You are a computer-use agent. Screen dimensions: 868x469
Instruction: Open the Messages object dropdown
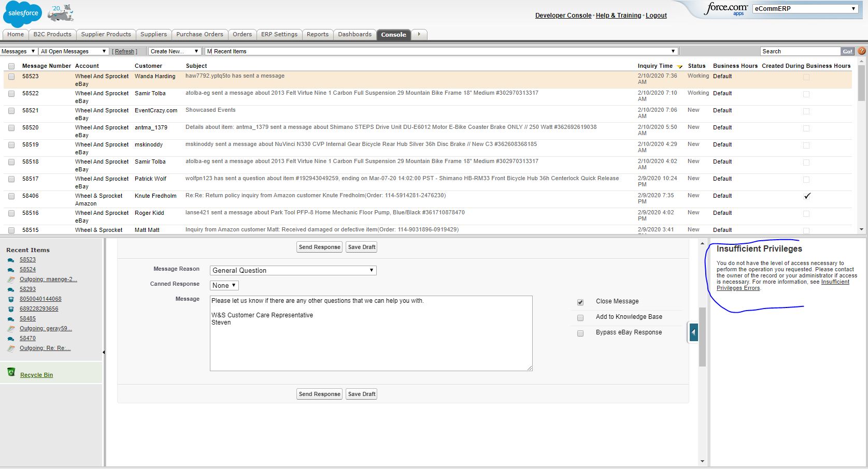pyautogui.click(x=19, y=51)
